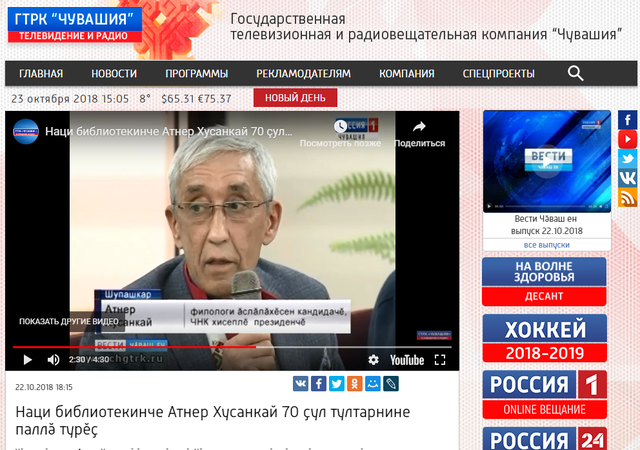The height and width of the screenshot is (450, 640).
Task: Play the Вести sidebar video thumbnail
Action: click(547, 161)
